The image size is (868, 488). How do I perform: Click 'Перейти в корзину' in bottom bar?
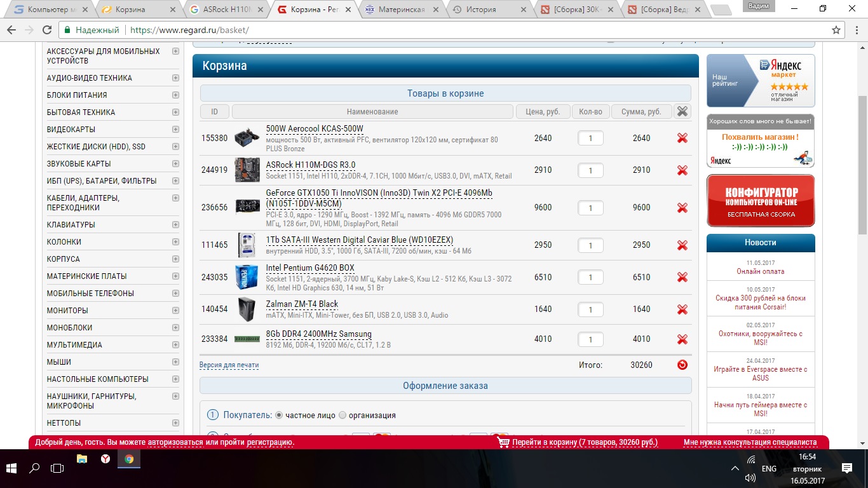coord(585,442)
